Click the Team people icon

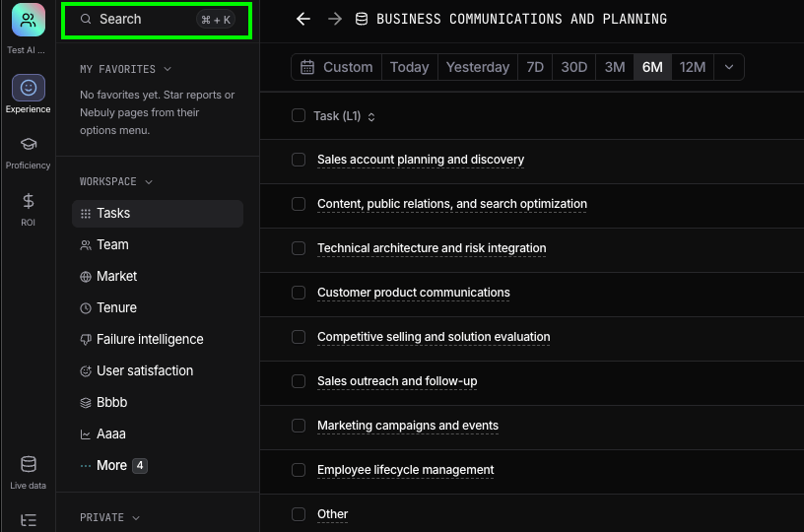click(86, 245)
